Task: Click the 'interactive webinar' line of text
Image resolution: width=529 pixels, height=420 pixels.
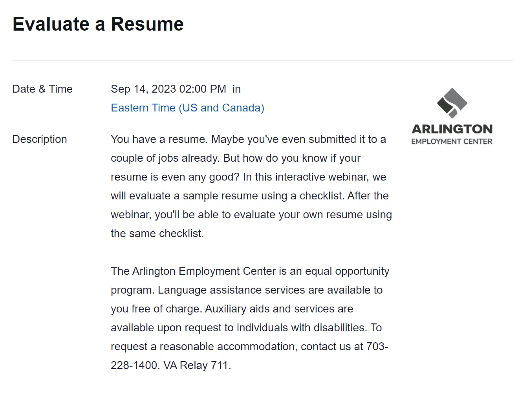Action: [249, 177]
